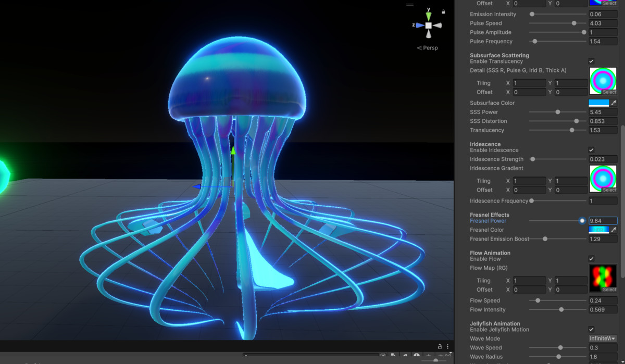Set the Flow Intensity slider
Screen dimensions: 625x364
click(558, 310)
